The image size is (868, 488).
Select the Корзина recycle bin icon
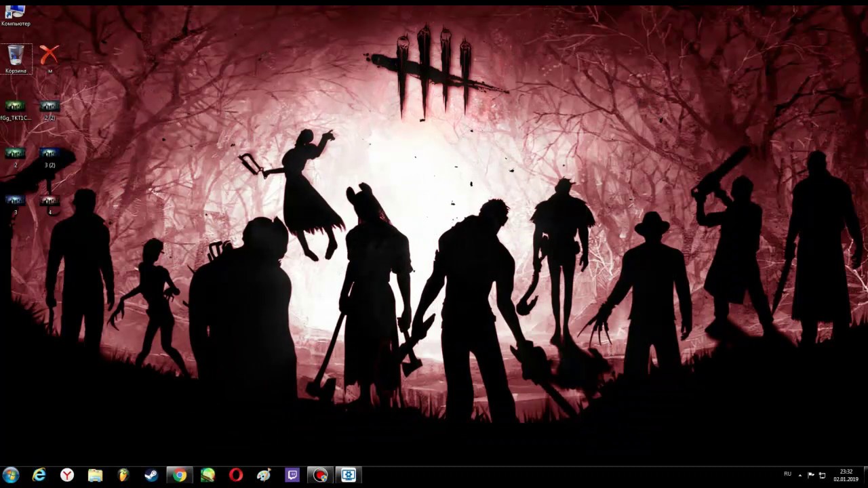point(16,60)
